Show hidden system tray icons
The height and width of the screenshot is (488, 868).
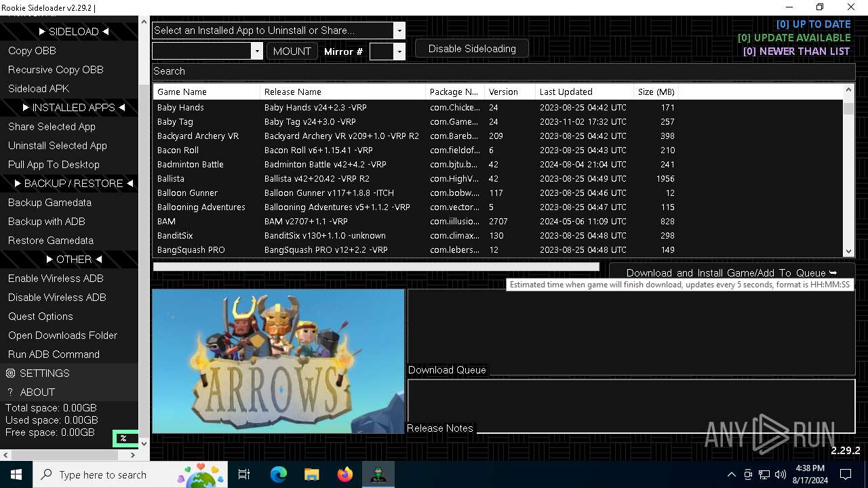(731, 474)
